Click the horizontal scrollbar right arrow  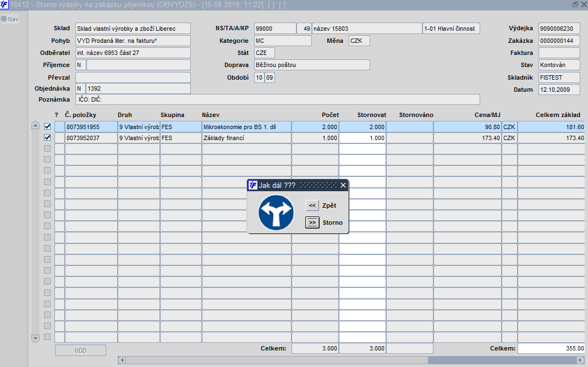click(580, 360)
